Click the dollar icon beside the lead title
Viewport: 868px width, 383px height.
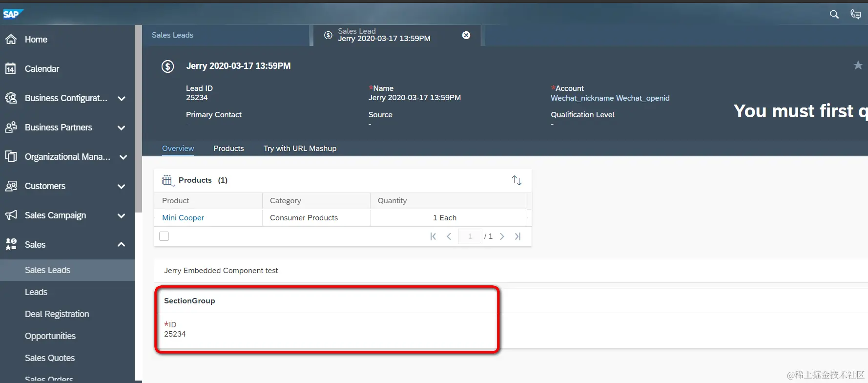coord(168,66)
